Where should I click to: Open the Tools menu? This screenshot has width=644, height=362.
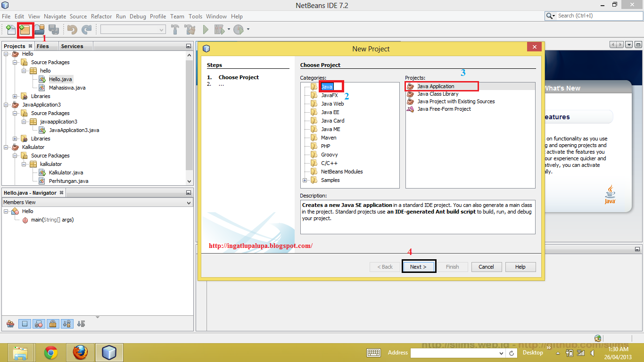195,16
